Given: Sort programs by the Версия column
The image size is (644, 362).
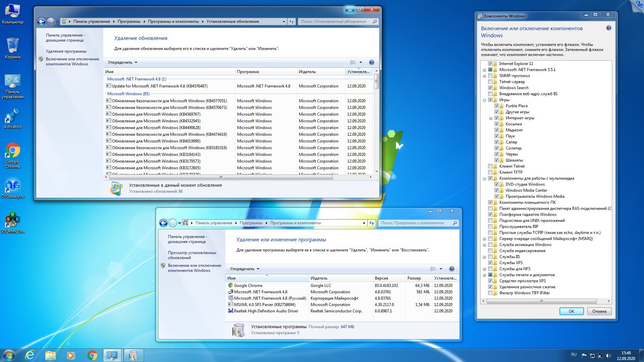Looking at the screenshot, I should click(x=389, y=278).
